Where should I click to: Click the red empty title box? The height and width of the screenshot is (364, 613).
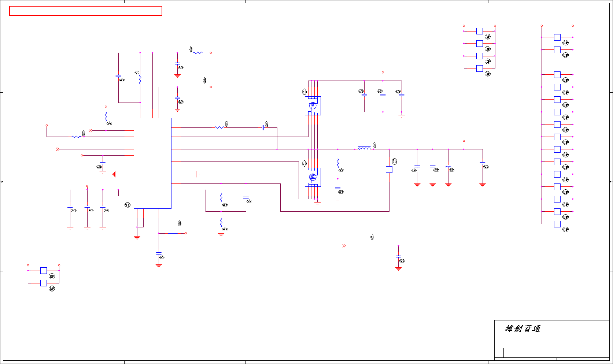click(85, 11)
